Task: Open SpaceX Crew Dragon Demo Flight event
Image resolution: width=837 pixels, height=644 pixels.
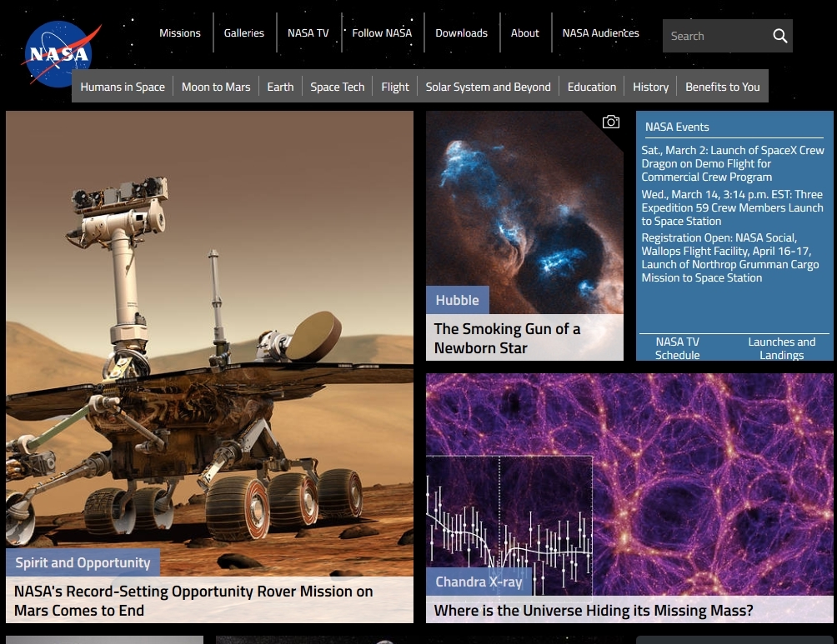Action: [732, 163]
